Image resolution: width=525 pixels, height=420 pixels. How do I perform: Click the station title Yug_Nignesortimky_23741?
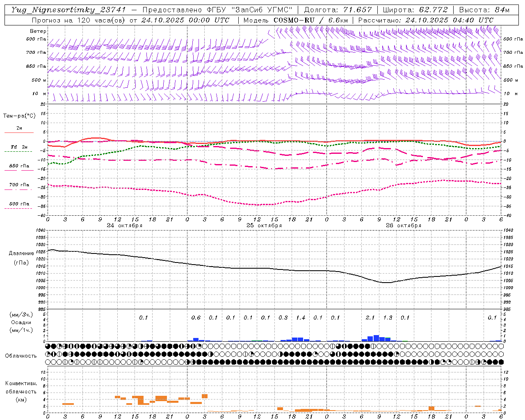point(68,10)
